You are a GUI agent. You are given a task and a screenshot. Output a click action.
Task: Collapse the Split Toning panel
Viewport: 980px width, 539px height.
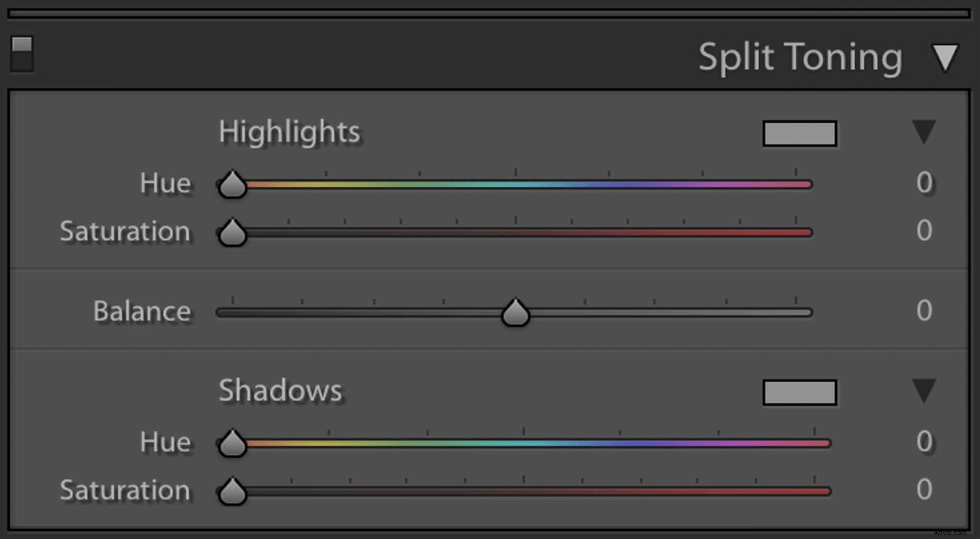945,57
